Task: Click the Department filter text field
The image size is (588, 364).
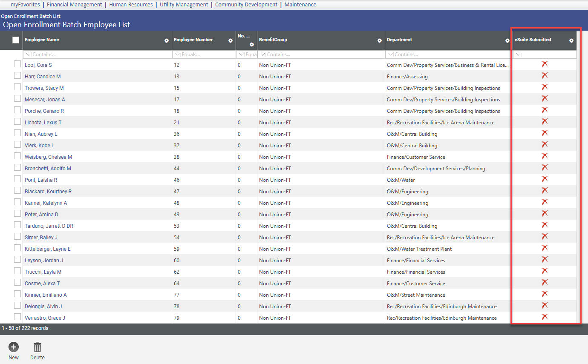Action: point(453,54)
